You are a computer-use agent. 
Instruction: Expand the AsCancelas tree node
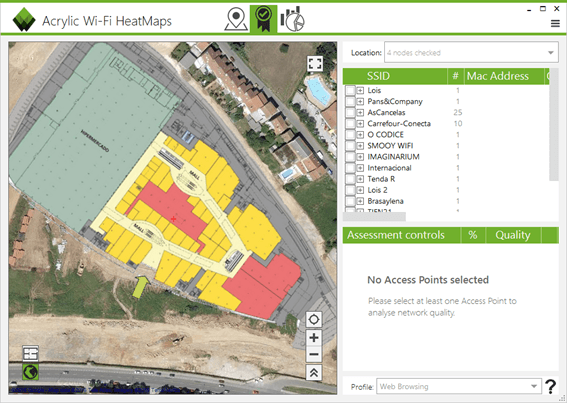coord(360,113)
